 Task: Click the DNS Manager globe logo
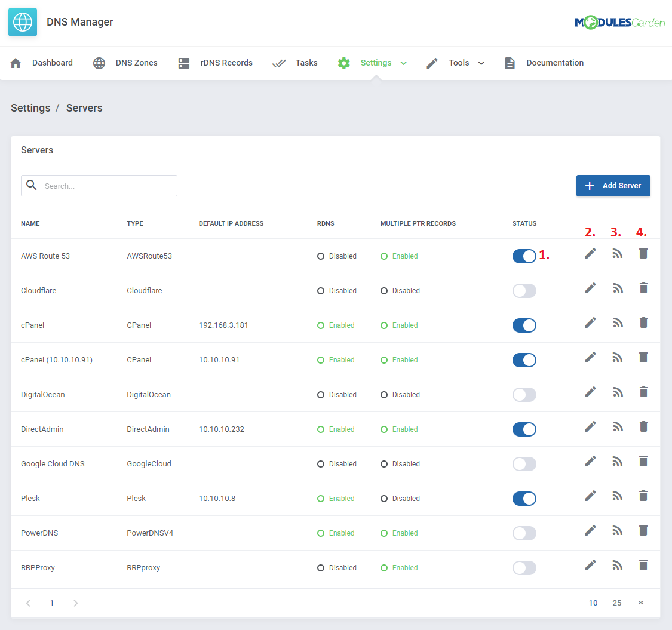pos(23,22)
